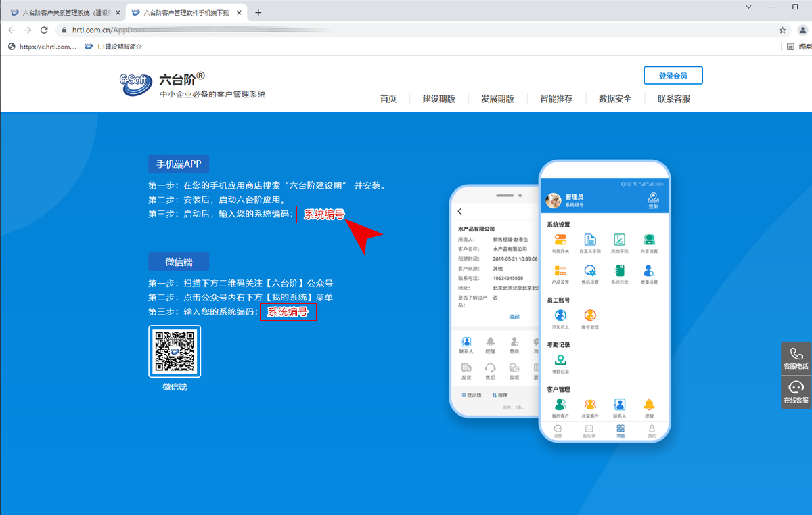The height and width of the screenshot is (515, 812).
Task: Click the 排序 sort option
Action: pyautogui.click(x=499, y=395)
